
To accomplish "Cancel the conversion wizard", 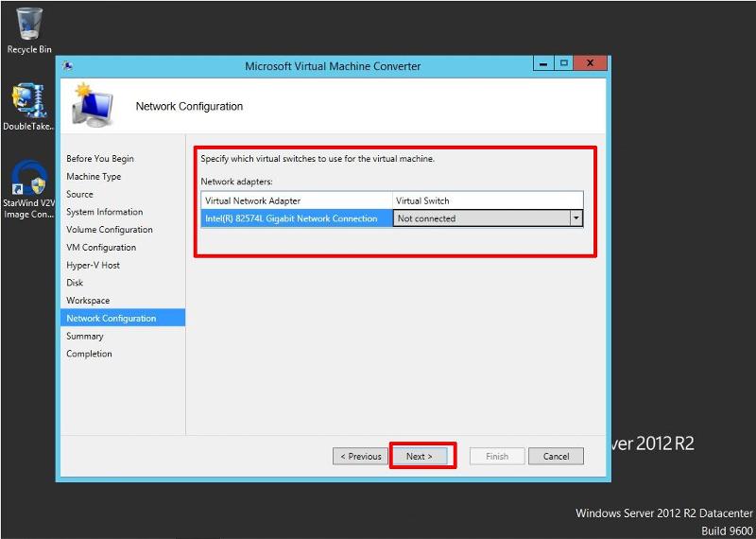I will [556, 456].
